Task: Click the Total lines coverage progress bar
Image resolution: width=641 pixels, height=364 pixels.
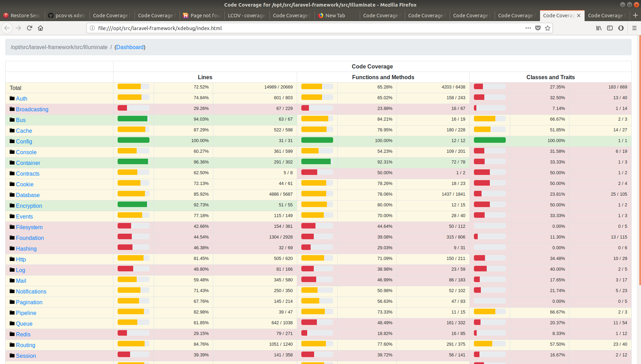Action: click(x=134, y=86)
